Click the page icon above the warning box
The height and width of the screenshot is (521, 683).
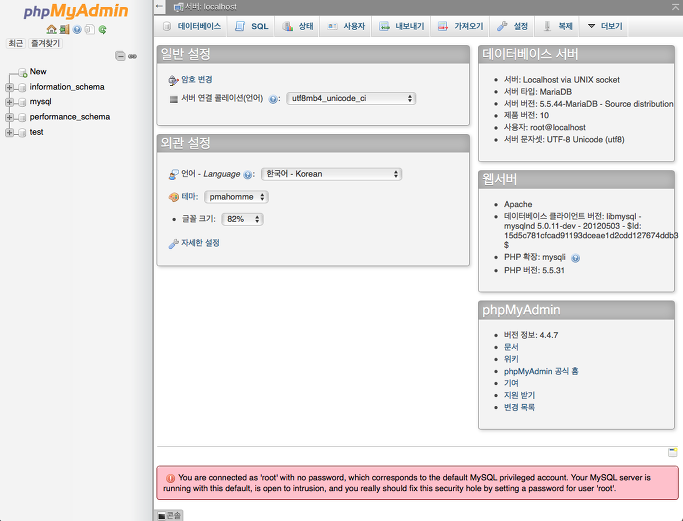tap(673, 452)
